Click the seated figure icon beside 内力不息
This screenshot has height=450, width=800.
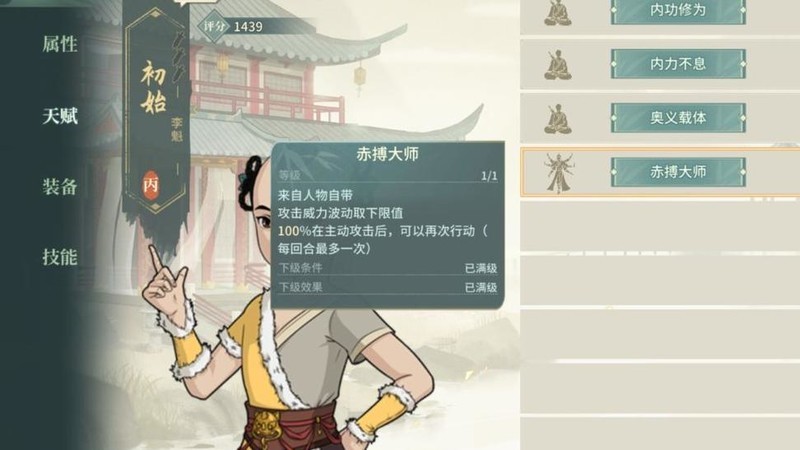(558, 65)
